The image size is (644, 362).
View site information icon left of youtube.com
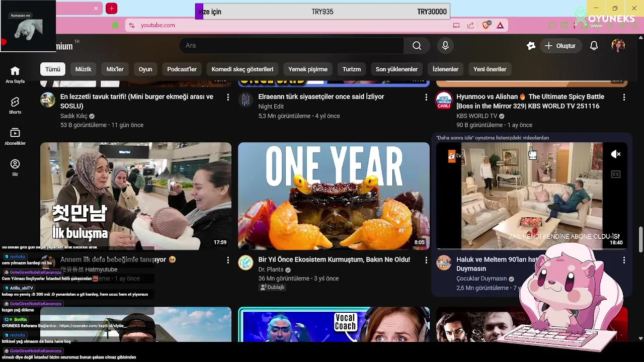tap(131, 25)
